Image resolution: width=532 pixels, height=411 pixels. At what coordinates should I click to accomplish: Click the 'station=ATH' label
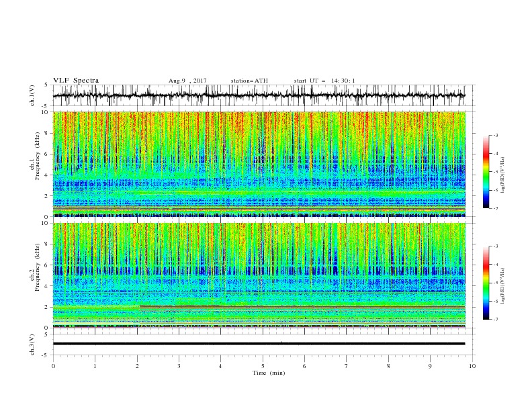(249, 81)
